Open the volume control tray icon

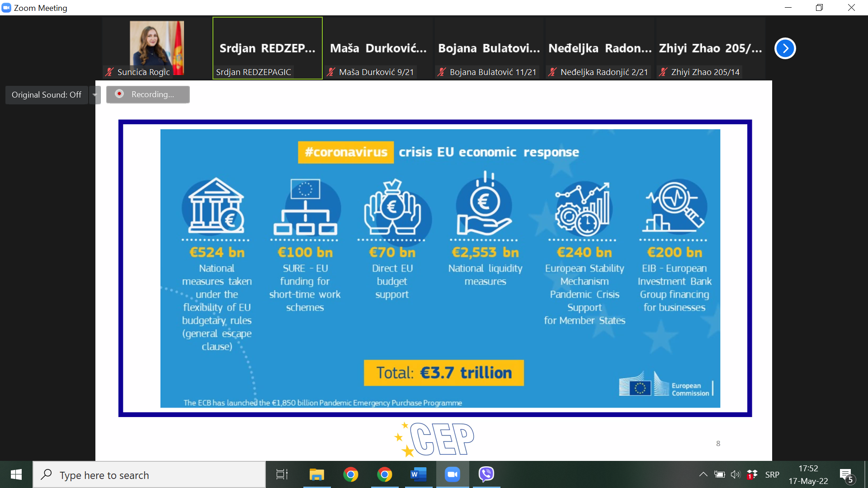point(736,474)
